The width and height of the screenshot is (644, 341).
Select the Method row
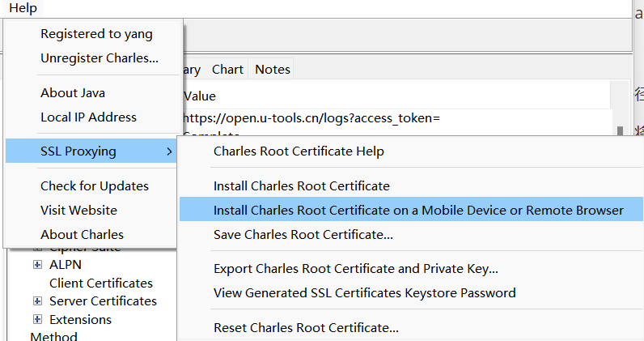(x=53, y=336)
